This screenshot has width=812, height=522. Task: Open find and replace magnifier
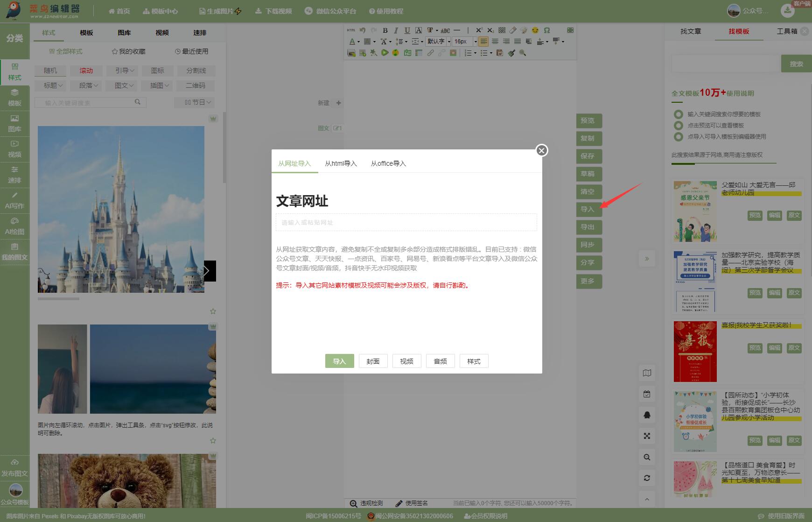(523, 53)
